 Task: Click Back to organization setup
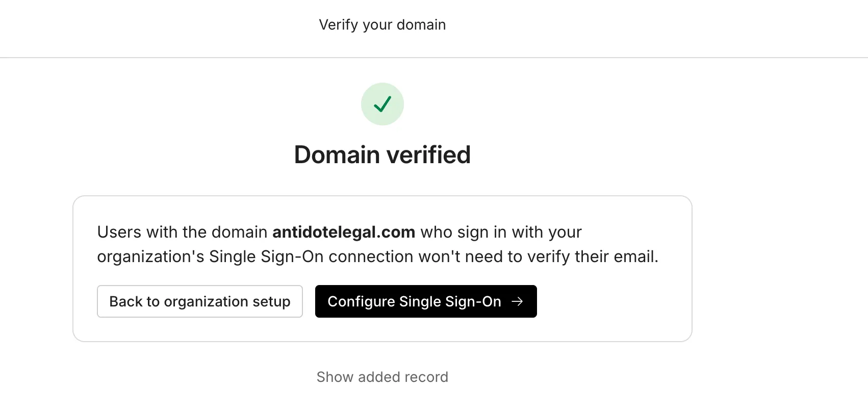click(199, 301)
